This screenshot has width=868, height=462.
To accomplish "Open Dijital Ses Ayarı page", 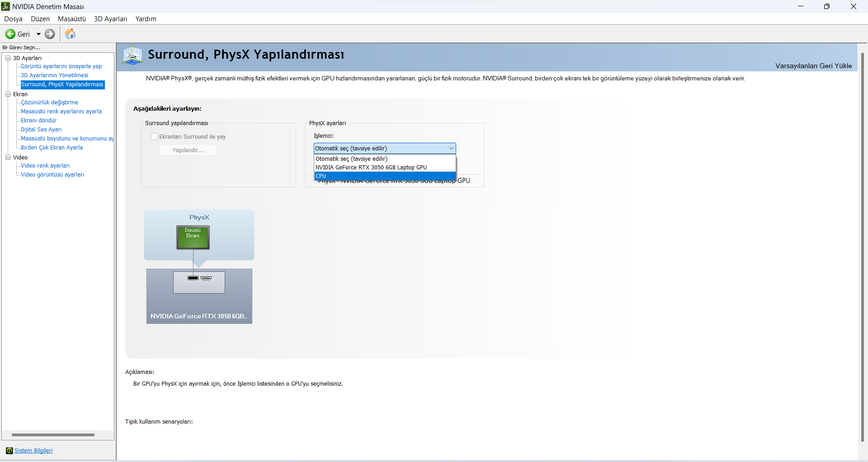I will tap(41, 130).
